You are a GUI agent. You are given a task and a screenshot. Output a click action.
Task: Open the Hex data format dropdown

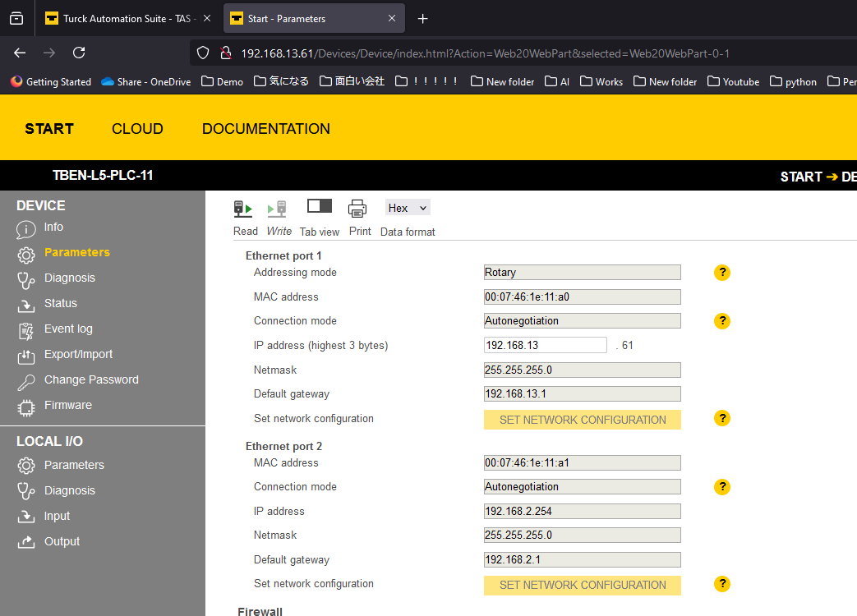(408, 208)
